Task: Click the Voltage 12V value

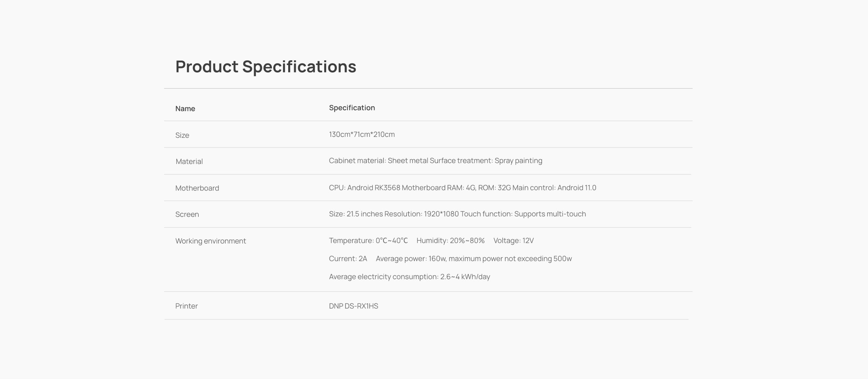Action: coord(513,240)
